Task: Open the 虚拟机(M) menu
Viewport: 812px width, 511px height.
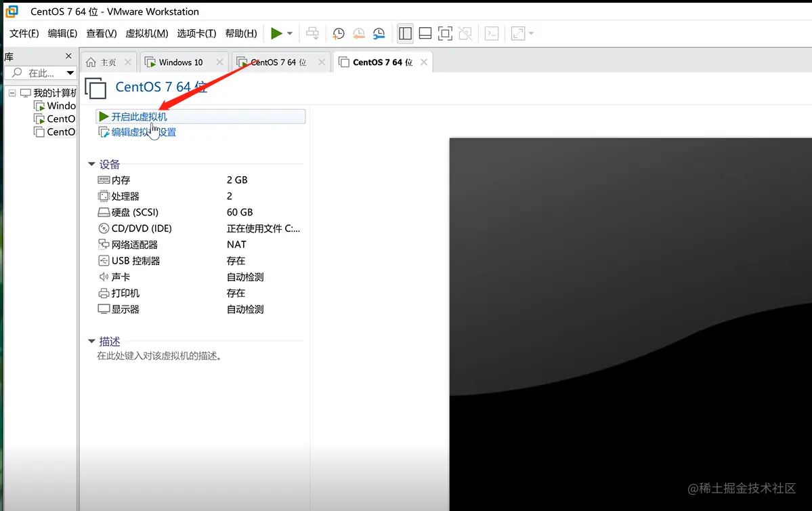Action: 147,34
